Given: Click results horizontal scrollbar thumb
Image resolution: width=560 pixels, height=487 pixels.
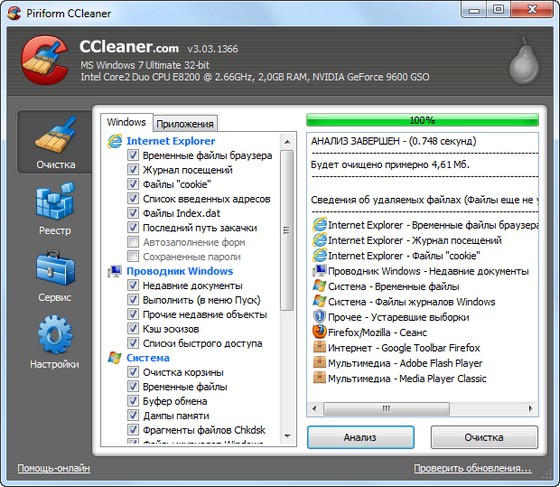Looking at the screenshot, I should click(x=386, y=408).
